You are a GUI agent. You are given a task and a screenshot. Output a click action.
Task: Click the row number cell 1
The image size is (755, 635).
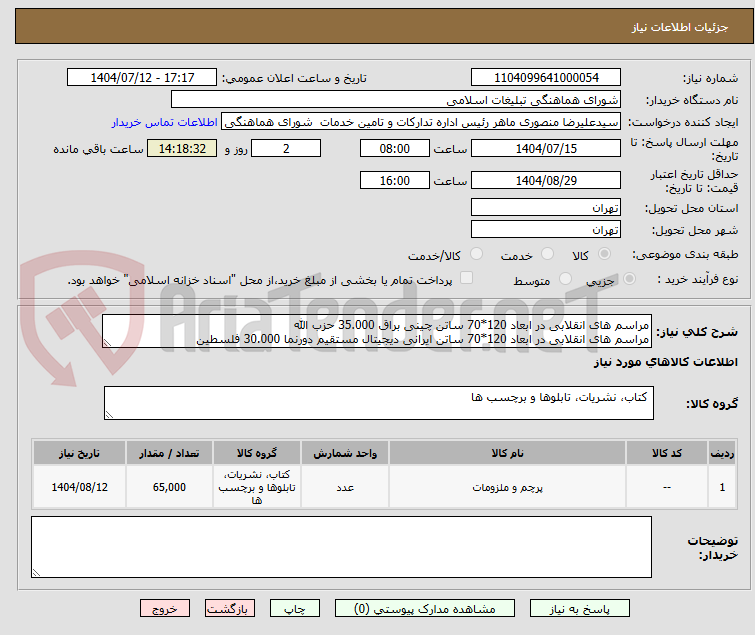tap(722, 487)
